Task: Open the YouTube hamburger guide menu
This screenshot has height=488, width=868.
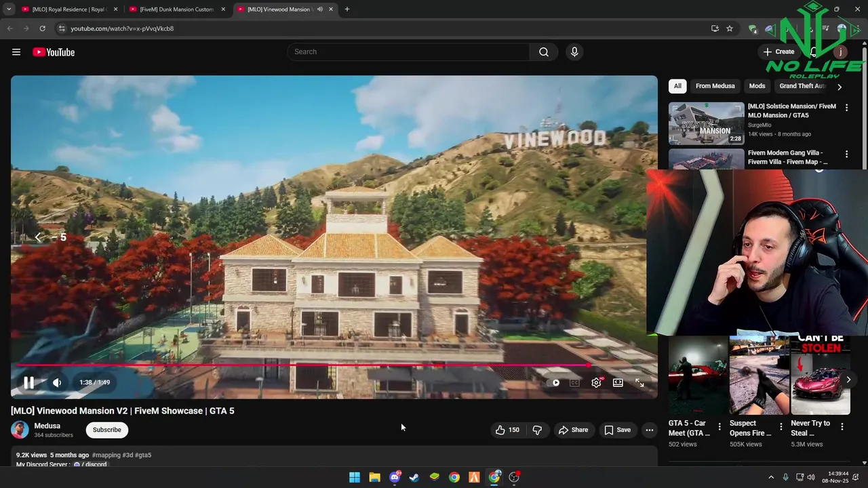Action: coord(16,52)
